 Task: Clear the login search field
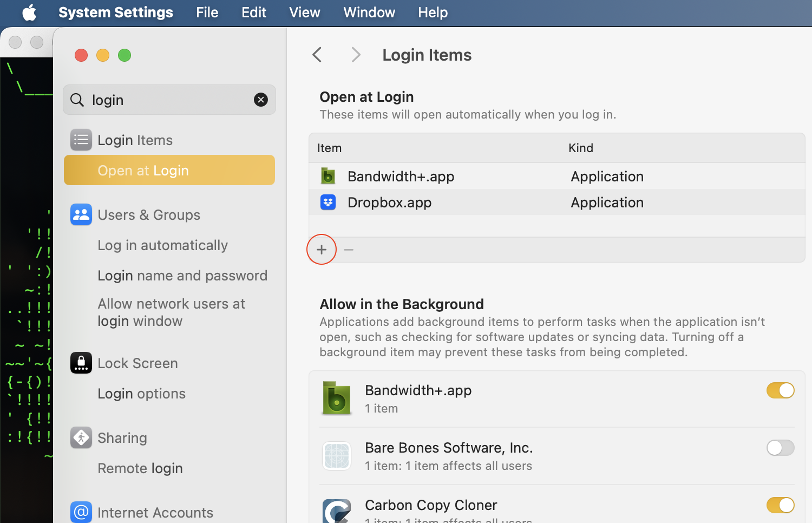(x=261, y=100)
